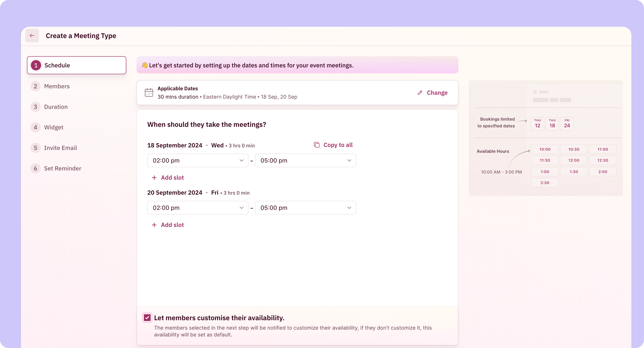Click plus icon under 18 September slot
644x348 pixels.
[154, 178]
